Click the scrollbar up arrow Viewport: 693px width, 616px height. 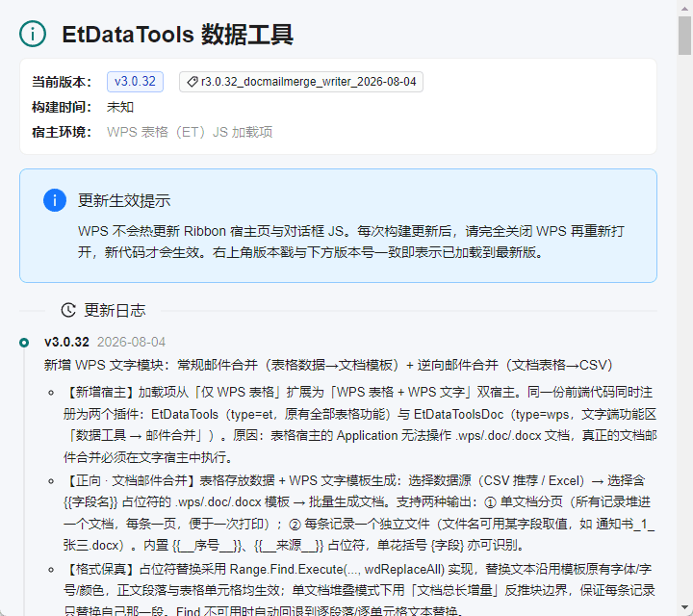coord(684,8)
